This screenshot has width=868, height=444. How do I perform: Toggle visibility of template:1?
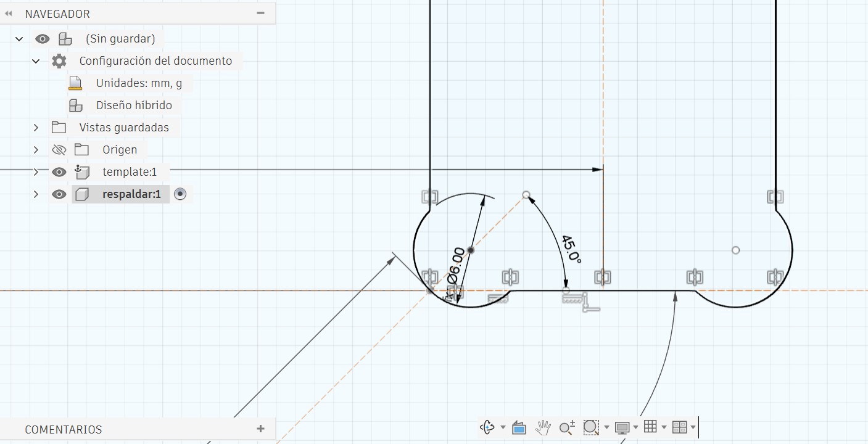coord(59,172)
